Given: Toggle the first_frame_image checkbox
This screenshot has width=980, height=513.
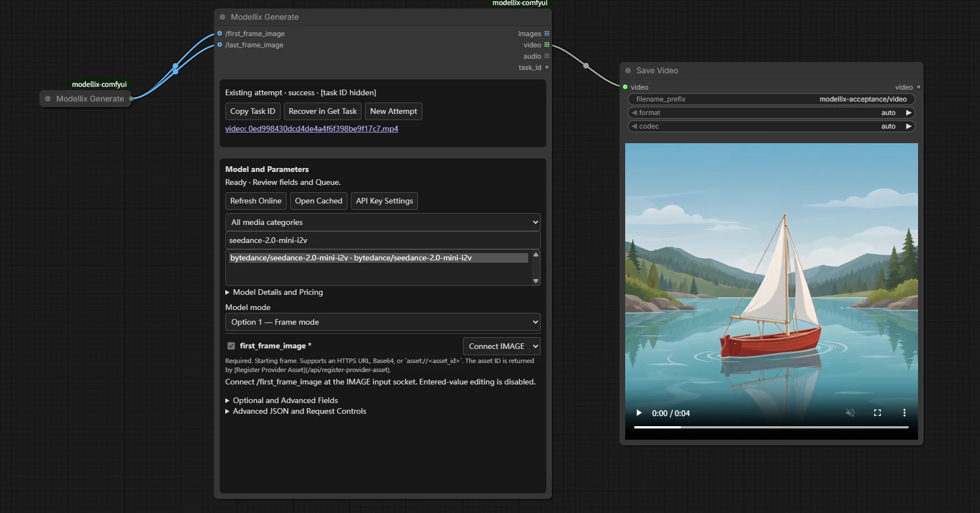Looking at the screenshot, I should coord(231,346).
